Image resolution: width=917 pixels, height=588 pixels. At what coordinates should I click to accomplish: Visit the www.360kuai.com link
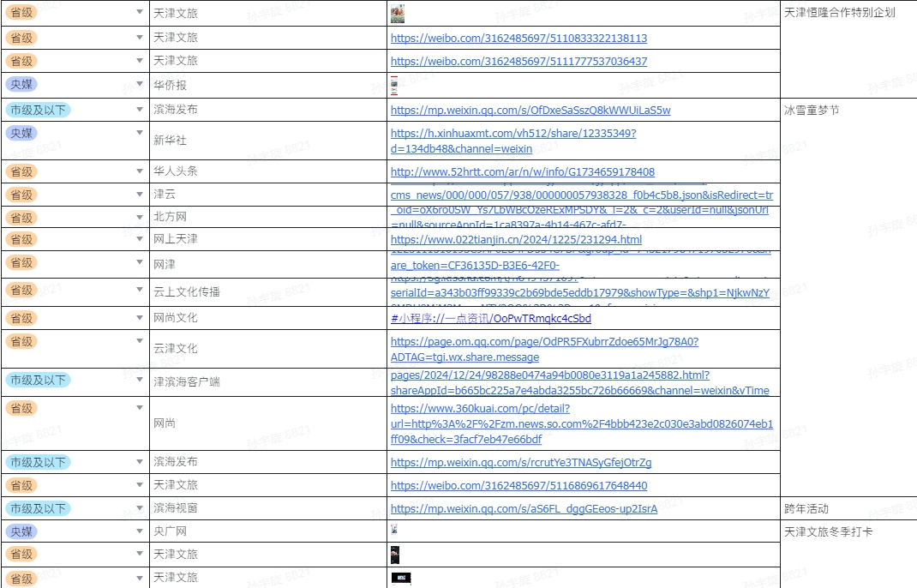(x=582, y=423)
